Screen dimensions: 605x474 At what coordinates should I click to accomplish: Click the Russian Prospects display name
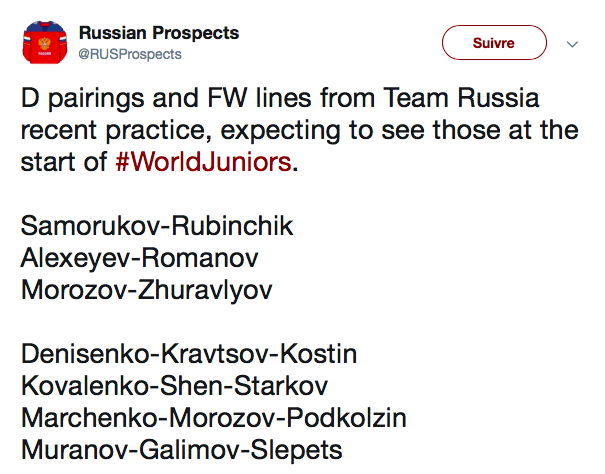click(159, 33)
